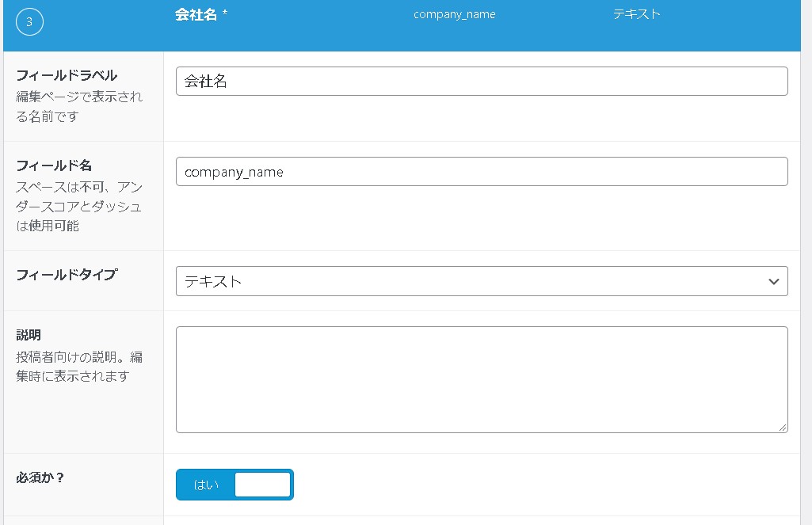Click the chevron arrow of フィールドタイプ select
The width and height of the screenshot is (812, 525).
[773, 281]
